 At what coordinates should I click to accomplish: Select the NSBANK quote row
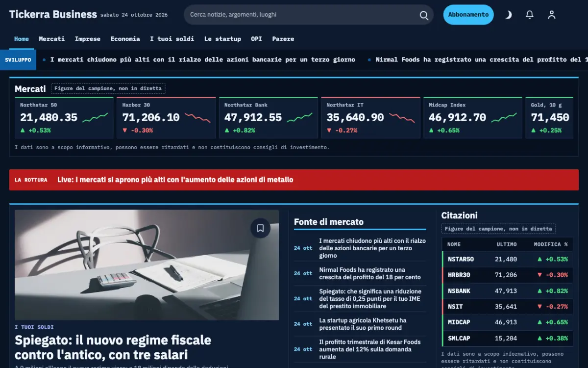(507, 291)
